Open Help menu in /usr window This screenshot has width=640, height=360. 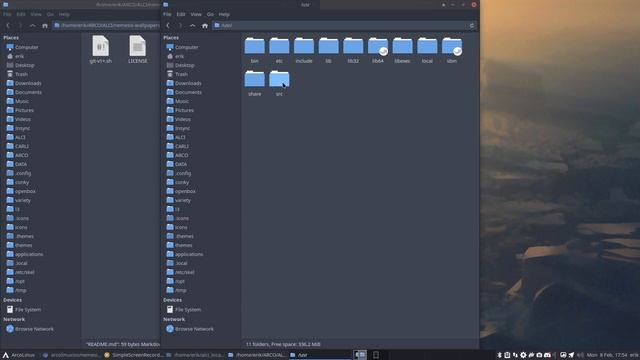[224, 14]
